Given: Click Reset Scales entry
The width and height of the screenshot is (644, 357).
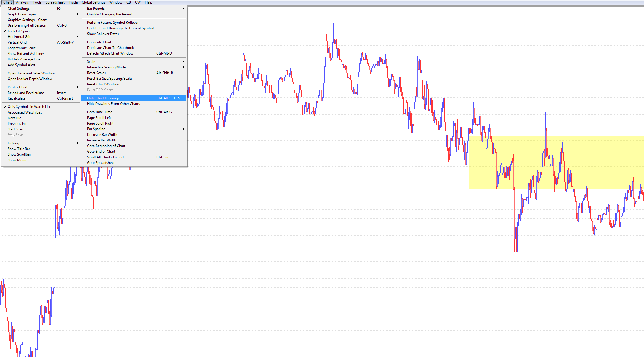Looking at the screenshot, I should [96, 73].
